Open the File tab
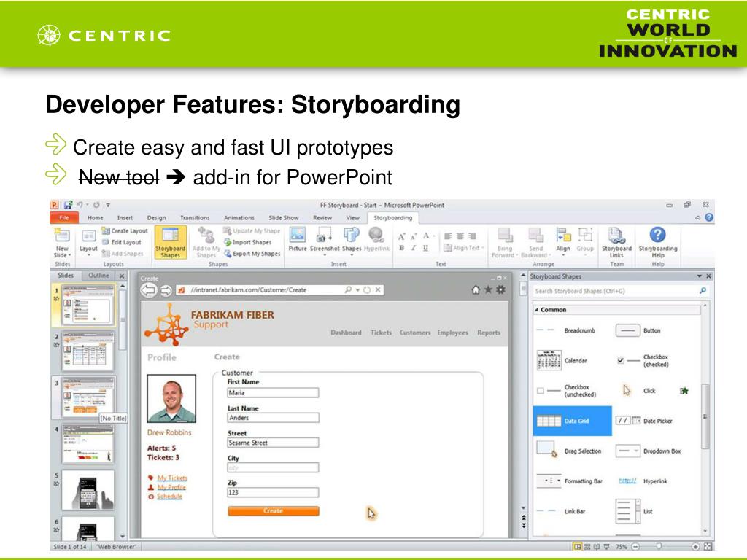 (x=64, y=217)
